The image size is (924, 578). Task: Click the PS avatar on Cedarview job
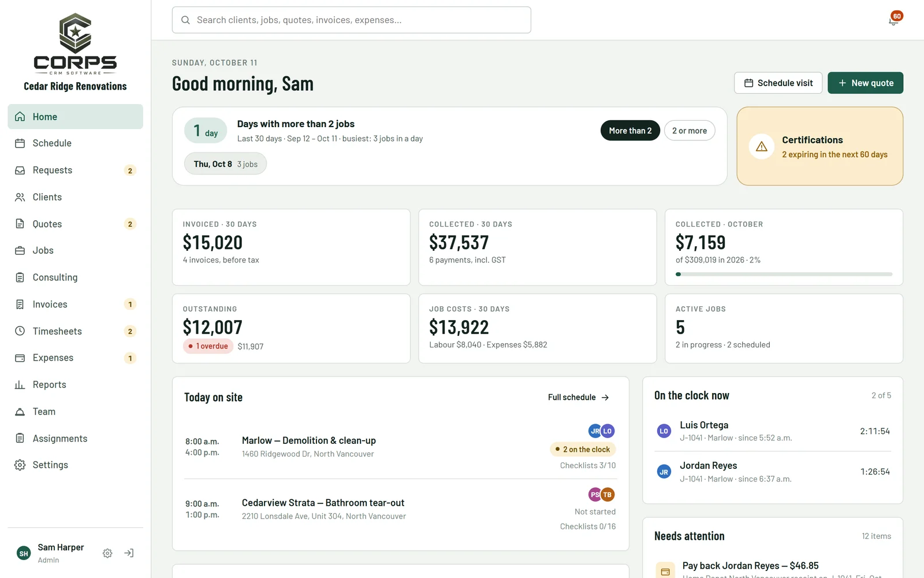(595, 495)
